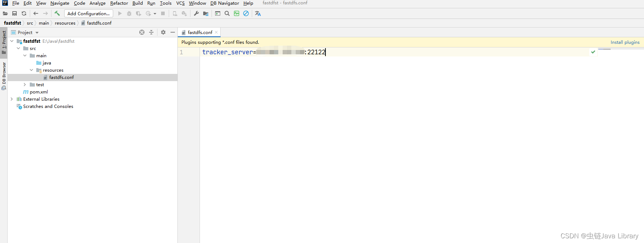Open the Add Configuration dropdown

click(89, 13)
